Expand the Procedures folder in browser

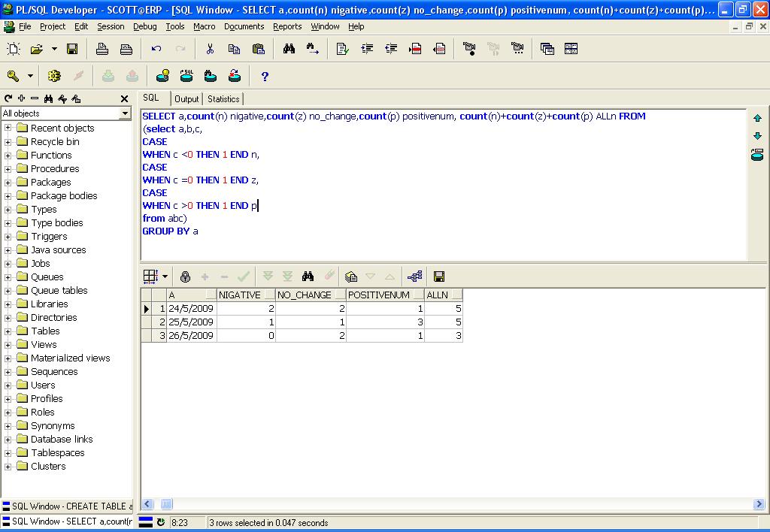click(8, 169)
